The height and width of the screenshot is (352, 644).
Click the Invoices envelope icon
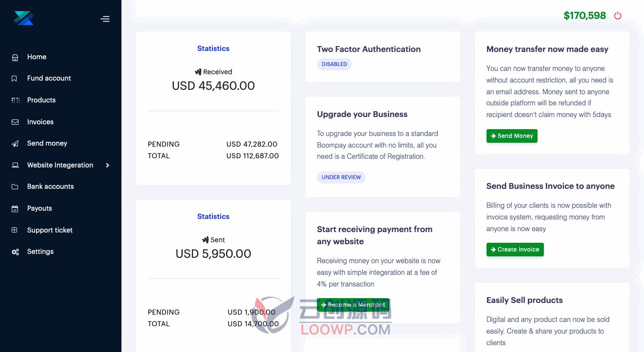pyautogui.click(x=15, y=122)
